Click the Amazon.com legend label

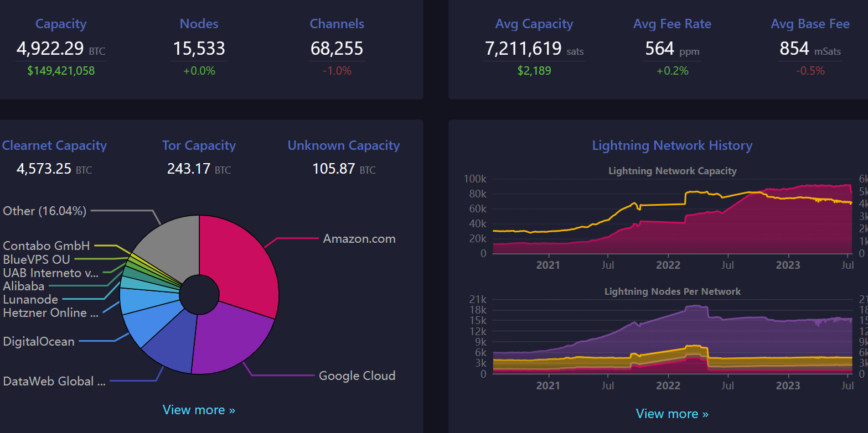(x=359, y=239)
